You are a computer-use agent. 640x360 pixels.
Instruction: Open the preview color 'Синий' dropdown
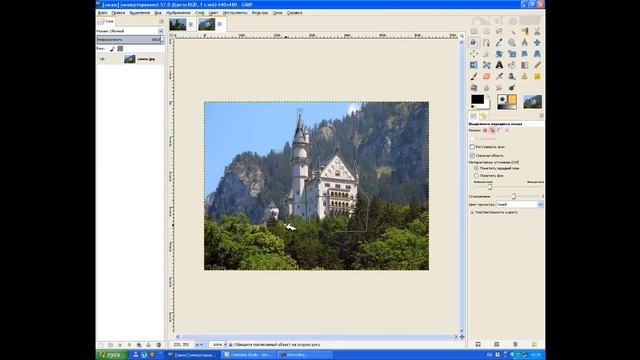coord(520,204)
